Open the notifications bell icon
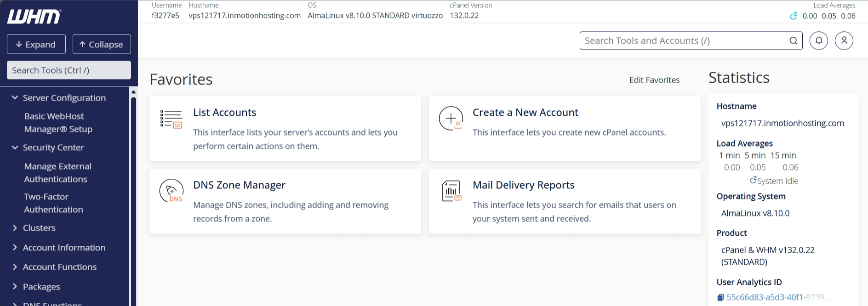This screenshot has width=868, height=306. (819, 40)
